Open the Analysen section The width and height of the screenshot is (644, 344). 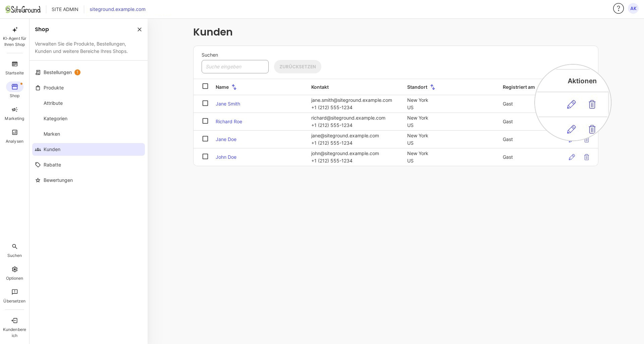pyautogui.click(x=14, y=136)
